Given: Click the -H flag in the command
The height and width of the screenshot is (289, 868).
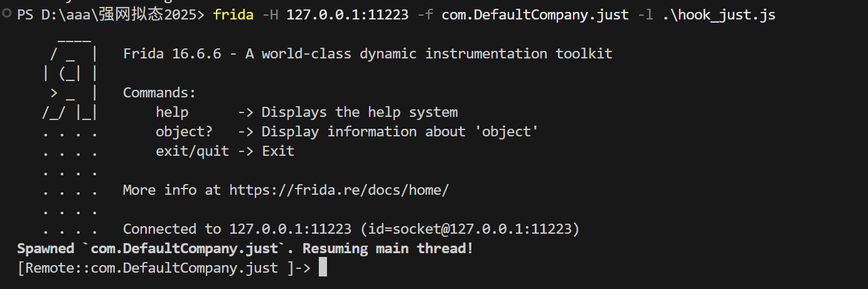Looking at the screenshot, I should (270, 14).
